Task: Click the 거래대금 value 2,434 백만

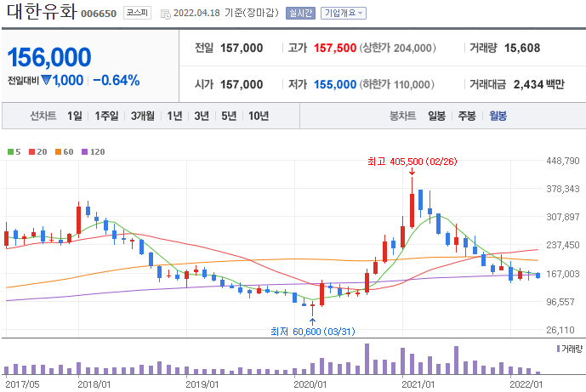Action: [538, 84]
